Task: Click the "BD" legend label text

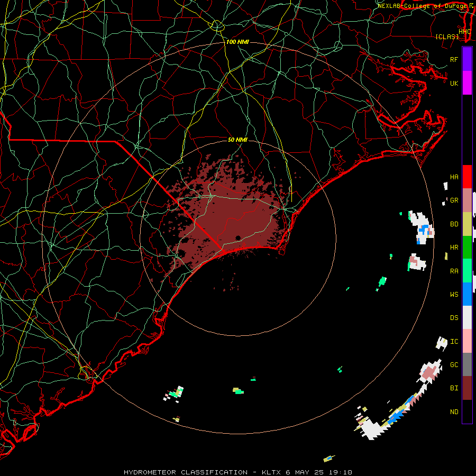Action: (x=454, y=224)
